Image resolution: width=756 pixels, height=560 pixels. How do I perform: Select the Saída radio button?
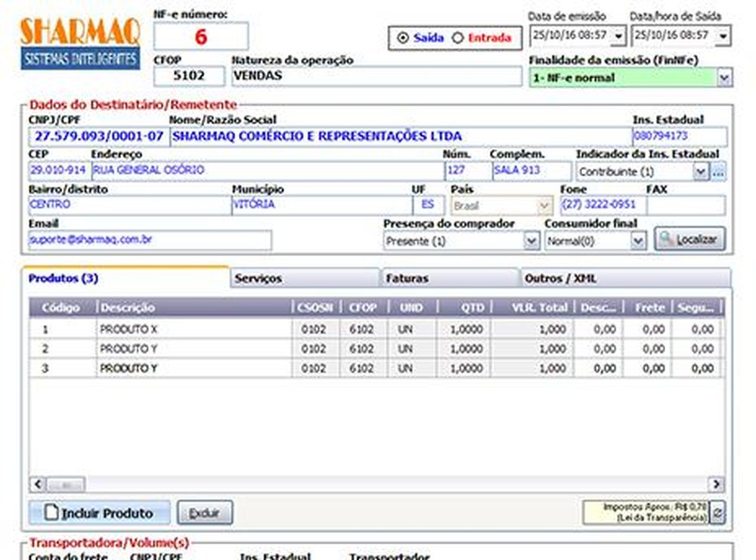click(403, 38)
